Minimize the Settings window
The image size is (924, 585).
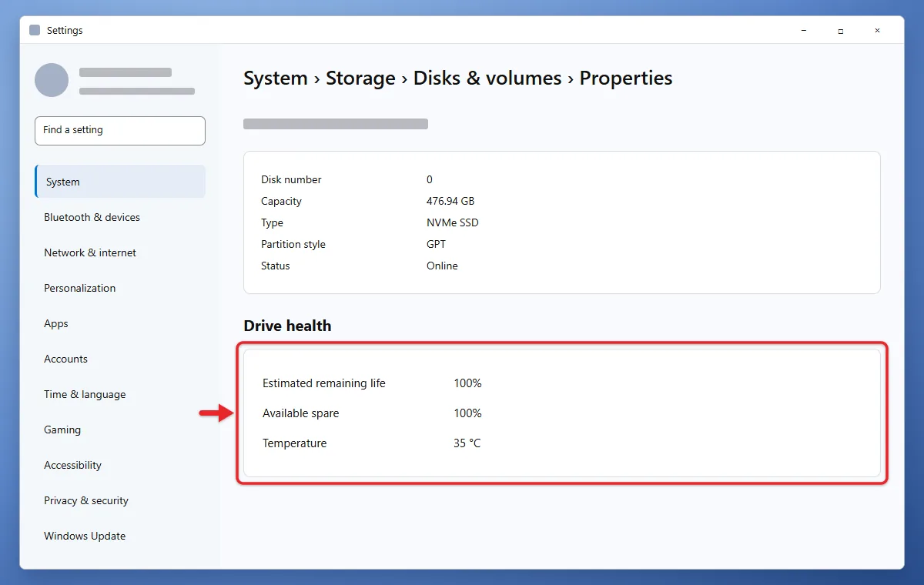pyautogui.click(x=804, y=30)
